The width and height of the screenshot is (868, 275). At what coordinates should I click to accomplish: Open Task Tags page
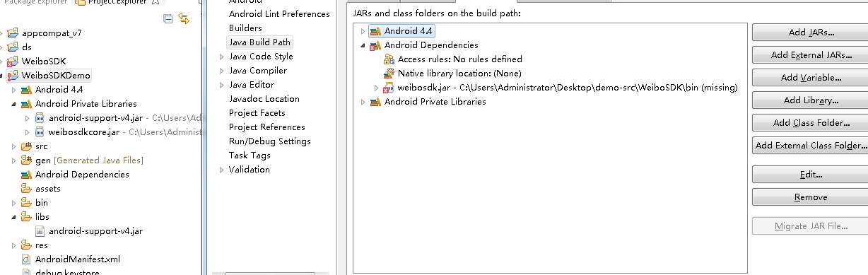pos(250,156)
